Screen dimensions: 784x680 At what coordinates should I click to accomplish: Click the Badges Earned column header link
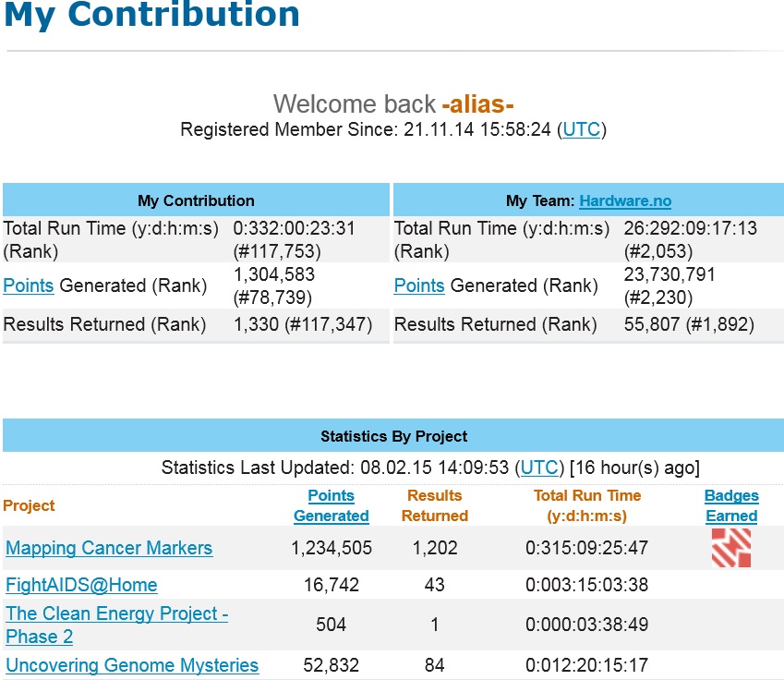(x=731, y=505)
